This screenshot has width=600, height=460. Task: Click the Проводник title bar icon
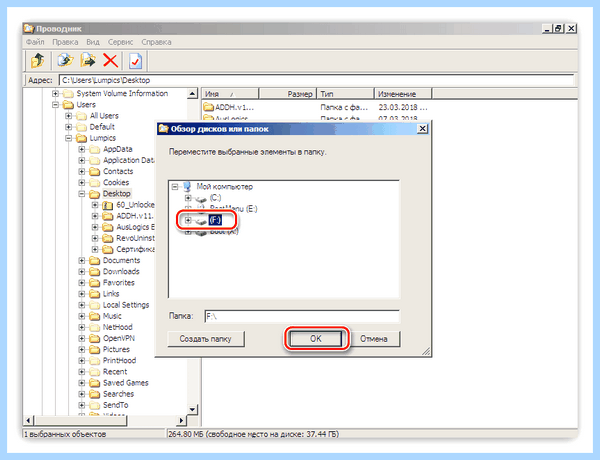(x=29, y=29)
